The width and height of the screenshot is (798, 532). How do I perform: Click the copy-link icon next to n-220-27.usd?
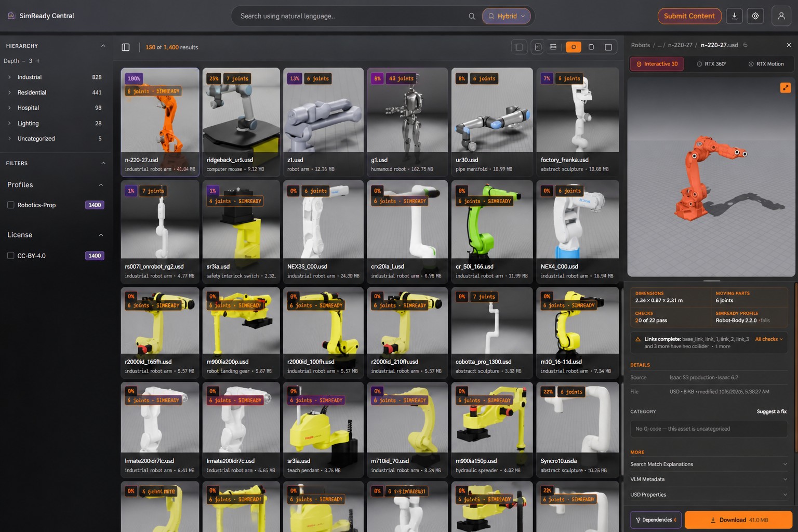(x=745, y=45)
